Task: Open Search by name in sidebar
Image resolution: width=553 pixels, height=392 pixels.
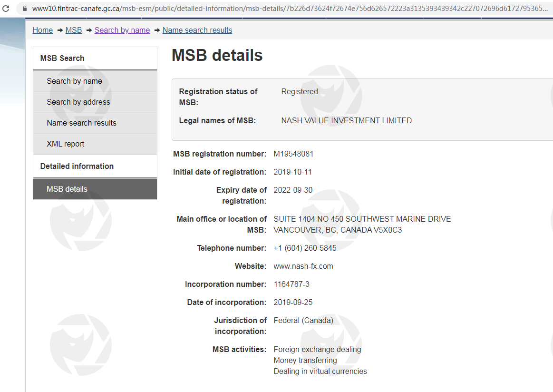Action: pyautogui.click(x=74, y=81)
